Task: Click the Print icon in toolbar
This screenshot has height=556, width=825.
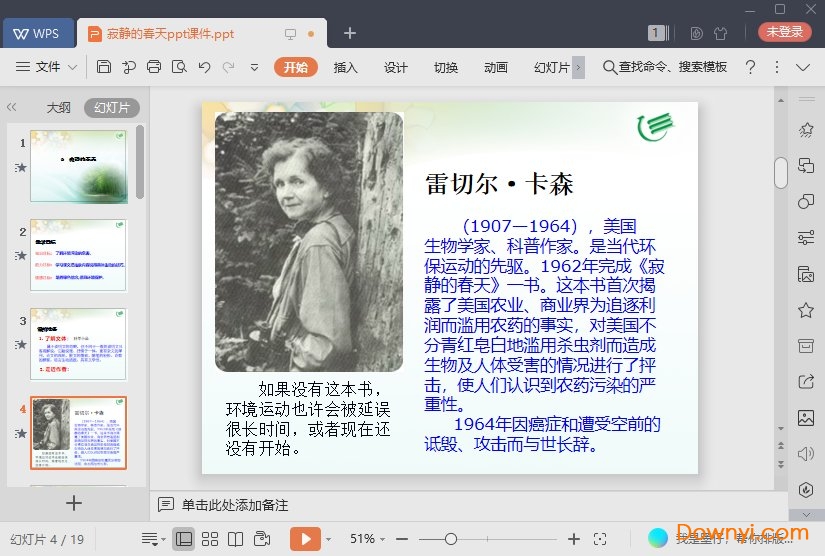Action: point(154,67)
